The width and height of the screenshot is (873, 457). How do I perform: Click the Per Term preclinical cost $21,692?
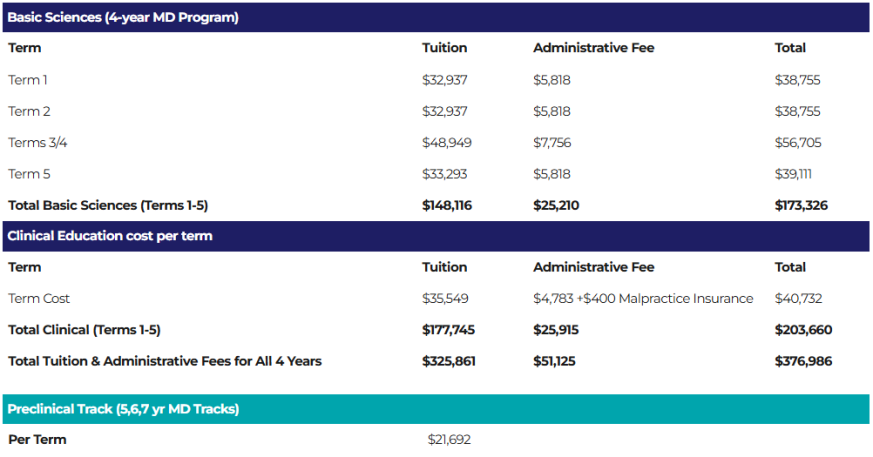click(x=449, y=440)
